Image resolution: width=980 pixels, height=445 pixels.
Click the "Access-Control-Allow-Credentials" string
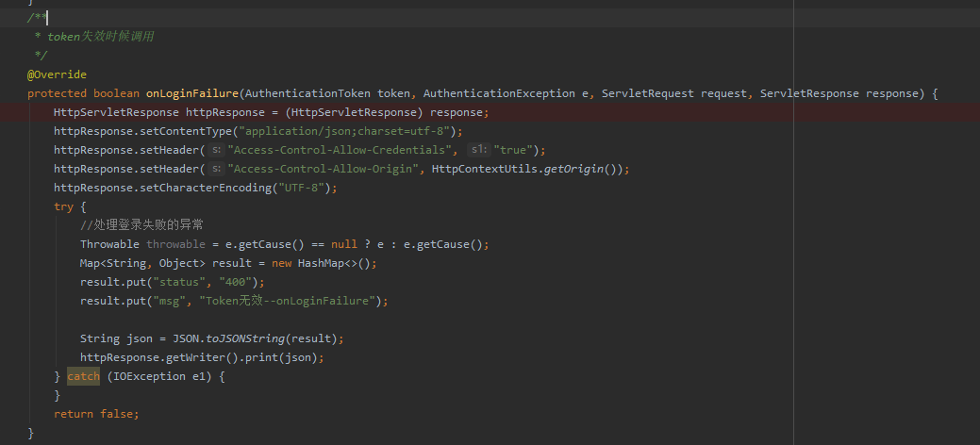(x=340, y=150)
